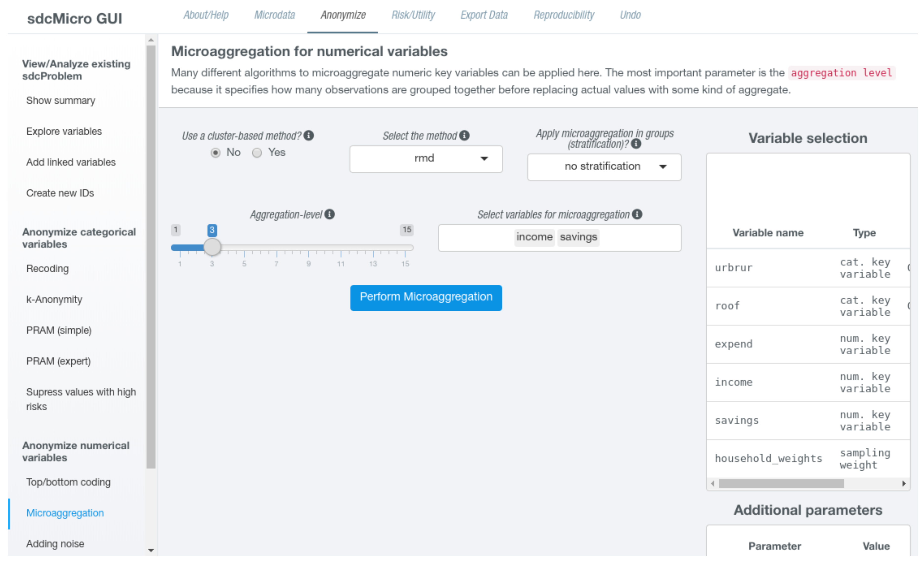Image resolution: width=924 pixels, height=562 pixels.
Task: Click the variable table horizontal scrollbar
Action: [x=781, y=484]
